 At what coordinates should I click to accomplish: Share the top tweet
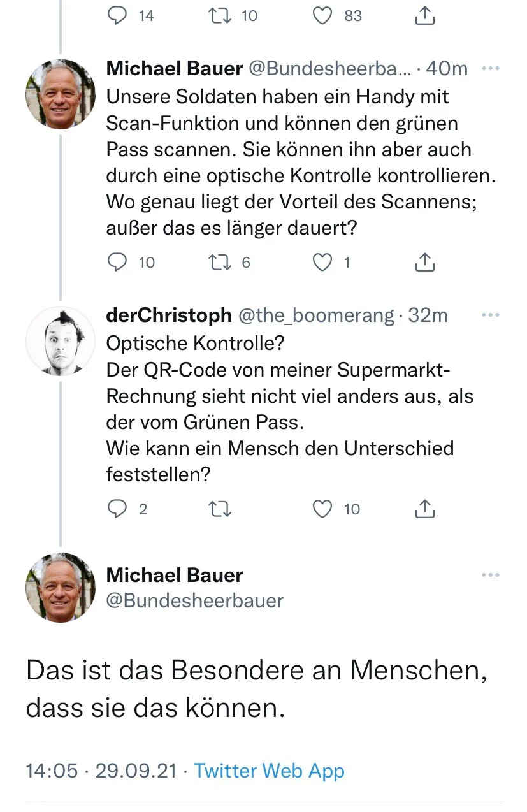[425, 16]
